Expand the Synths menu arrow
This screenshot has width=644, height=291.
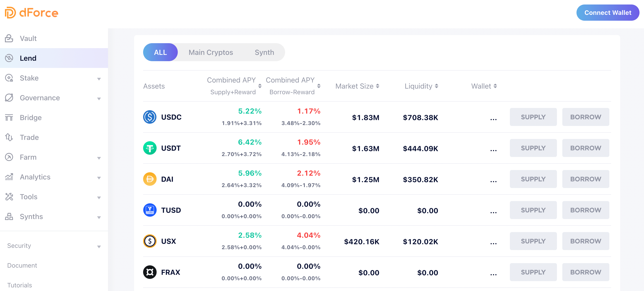pos(99,217)
